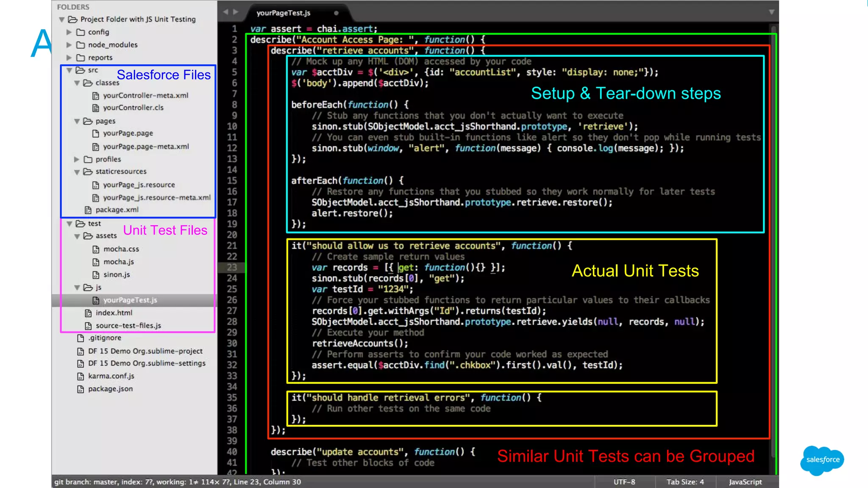Viewport: 868px width, 488px height.
Task: Click the package.json file icon
Action: tap(81, 389)
